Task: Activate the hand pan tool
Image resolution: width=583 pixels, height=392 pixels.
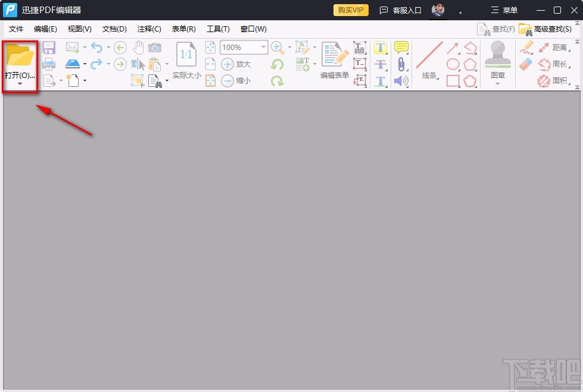Action: point(138,48)
